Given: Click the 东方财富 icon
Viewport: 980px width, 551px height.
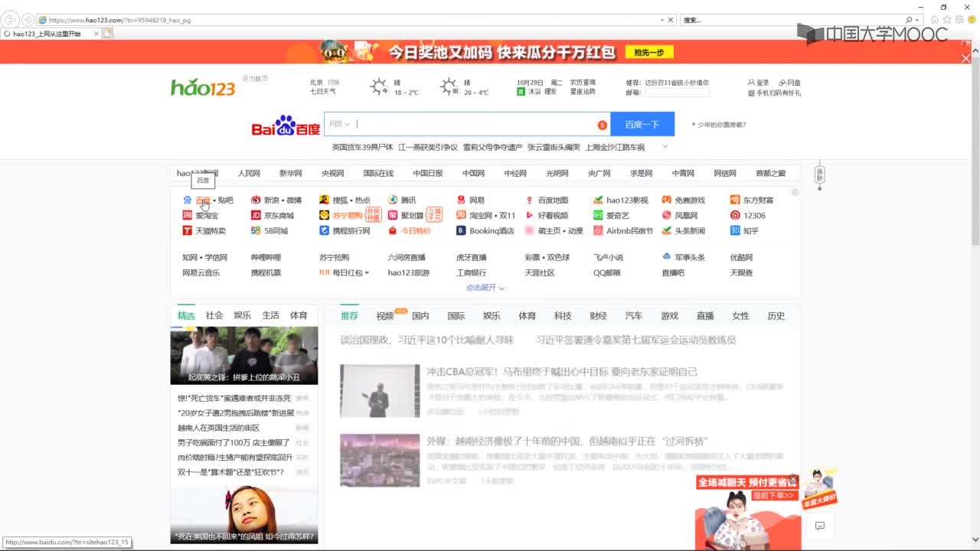Looking at the screenshot, I should [x=735, y=200].
